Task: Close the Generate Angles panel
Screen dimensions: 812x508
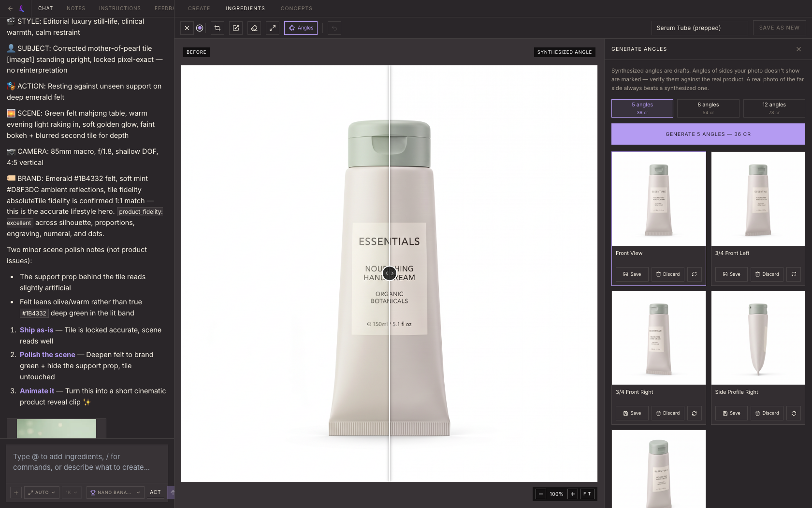Action: (x=798, y=49)
